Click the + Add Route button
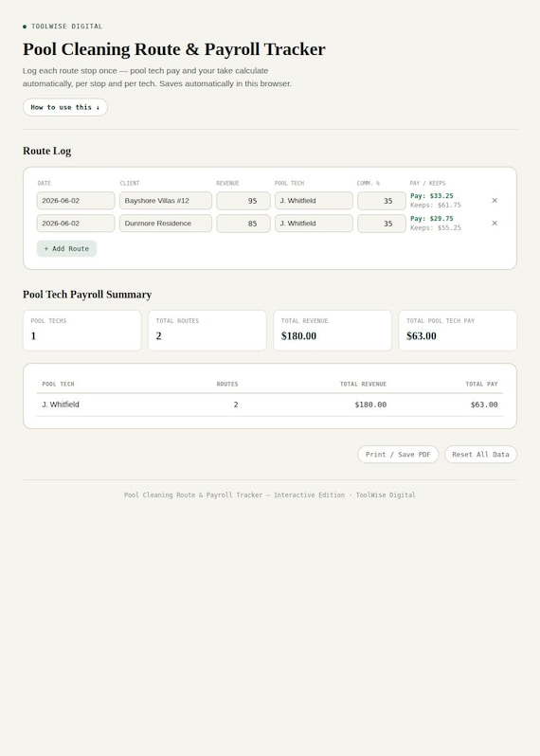 (66, 249)
